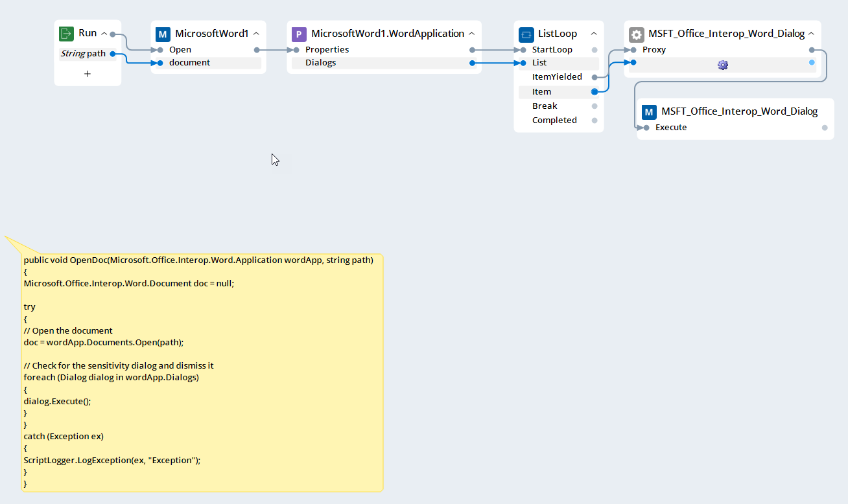The image size is (848, 504).
Task: Click the Properties input port on WordApplication
Action: [296, 50]
